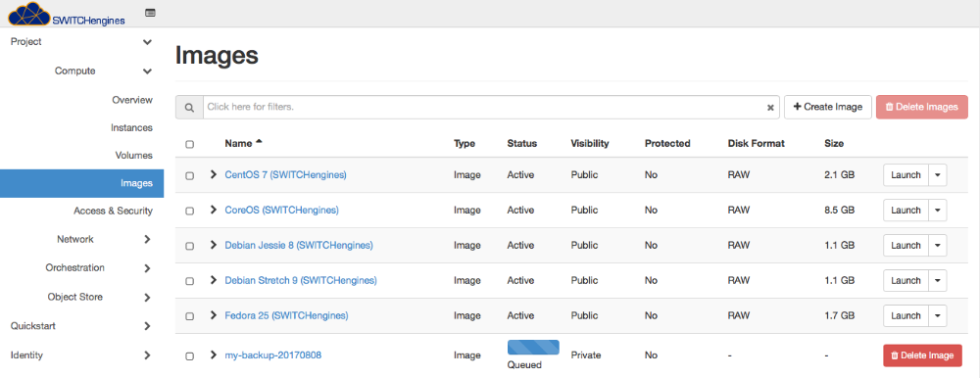Click the Status column header
Image resolution: width=980 pixels, height=378 pixels.
[x=522, y=143]
